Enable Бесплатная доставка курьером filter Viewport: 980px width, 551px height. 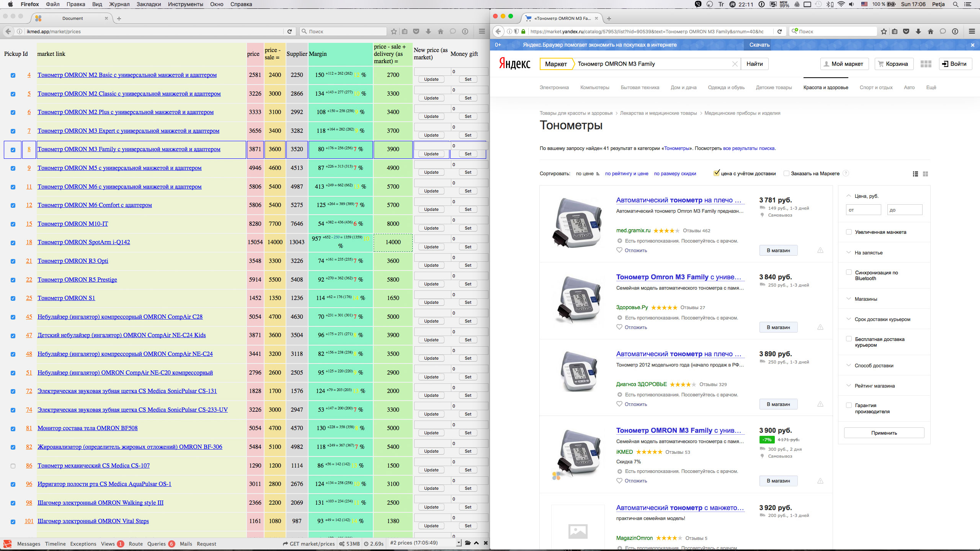pyautogui.click(x=849, y=339)
